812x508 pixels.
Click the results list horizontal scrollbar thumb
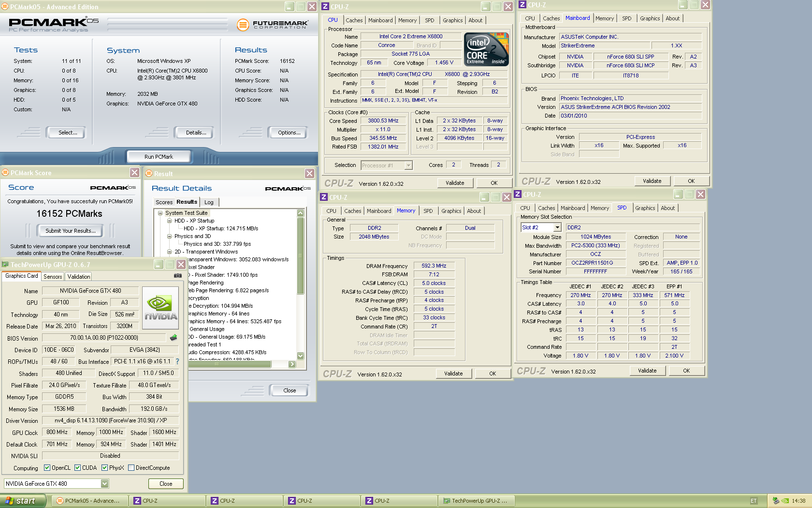click(231, 364)
